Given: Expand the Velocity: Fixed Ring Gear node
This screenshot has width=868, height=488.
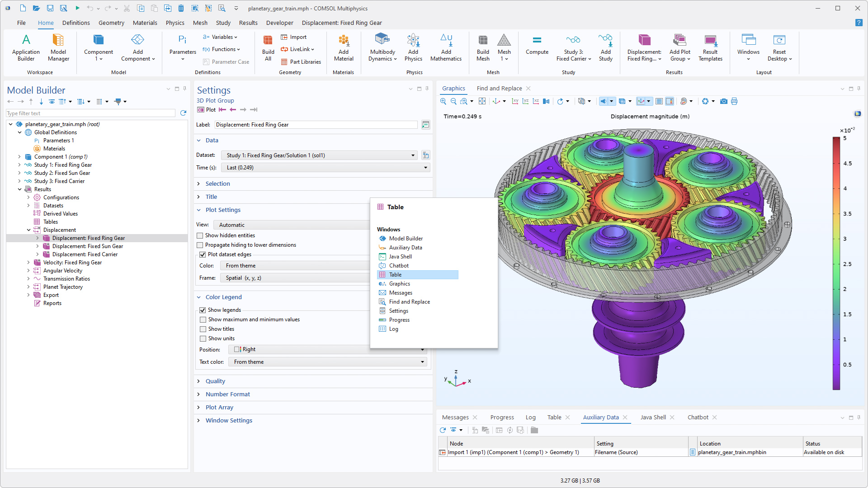Looking at the screenshot, I should pos(28,263).
